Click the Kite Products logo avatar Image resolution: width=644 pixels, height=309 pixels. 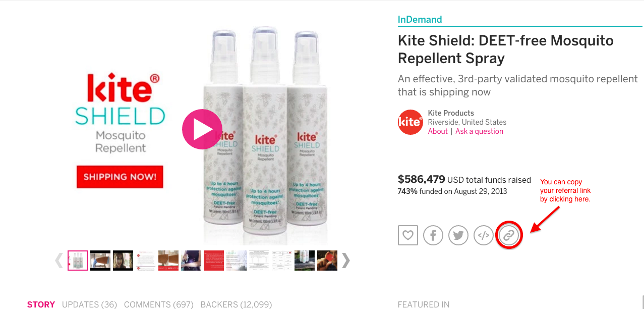click(410, 122)
